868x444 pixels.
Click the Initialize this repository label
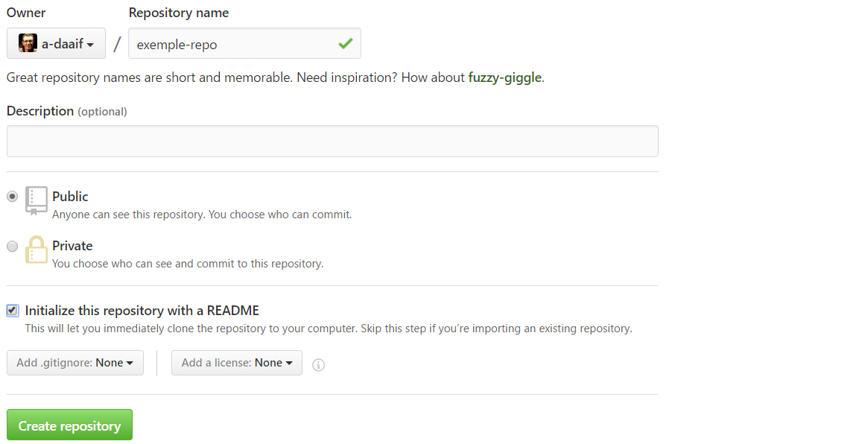click(142, 311)
